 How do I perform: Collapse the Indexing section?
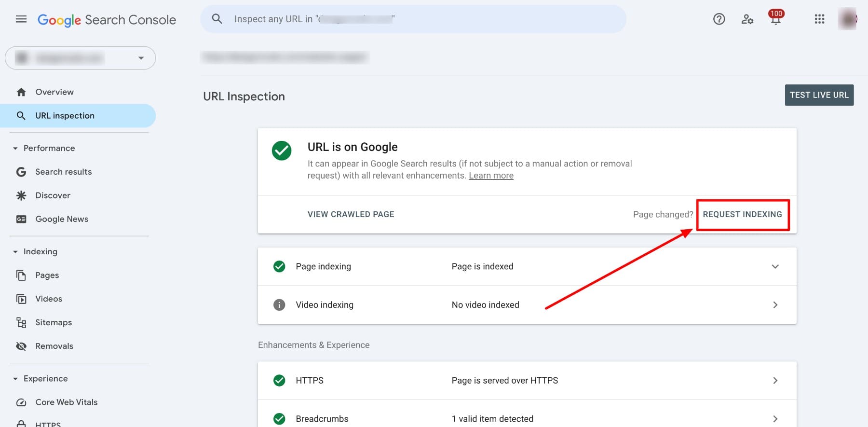point(15,252)
